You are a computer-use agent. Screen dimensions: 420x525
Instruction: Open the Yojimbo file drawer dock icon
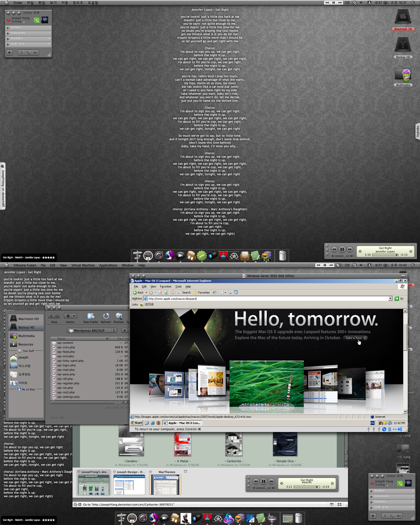(245, 256)
